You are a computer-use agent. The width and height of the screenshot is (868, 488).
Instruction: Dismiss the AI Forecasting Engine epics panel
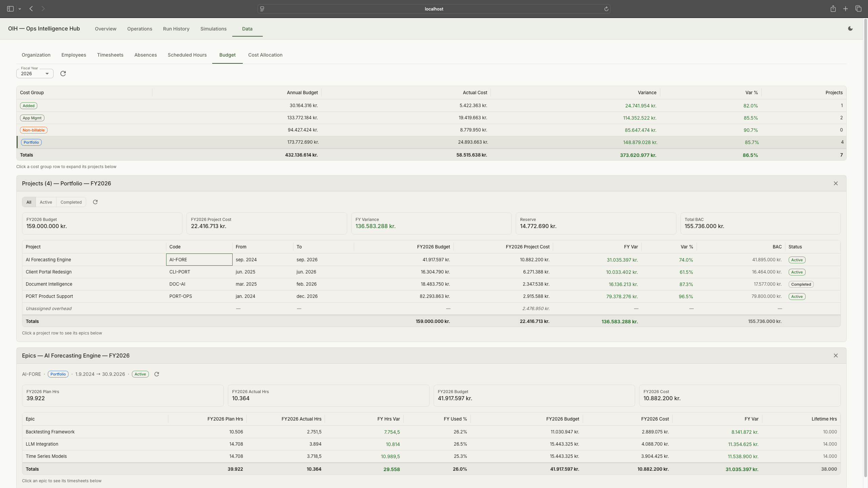[835, 355]
